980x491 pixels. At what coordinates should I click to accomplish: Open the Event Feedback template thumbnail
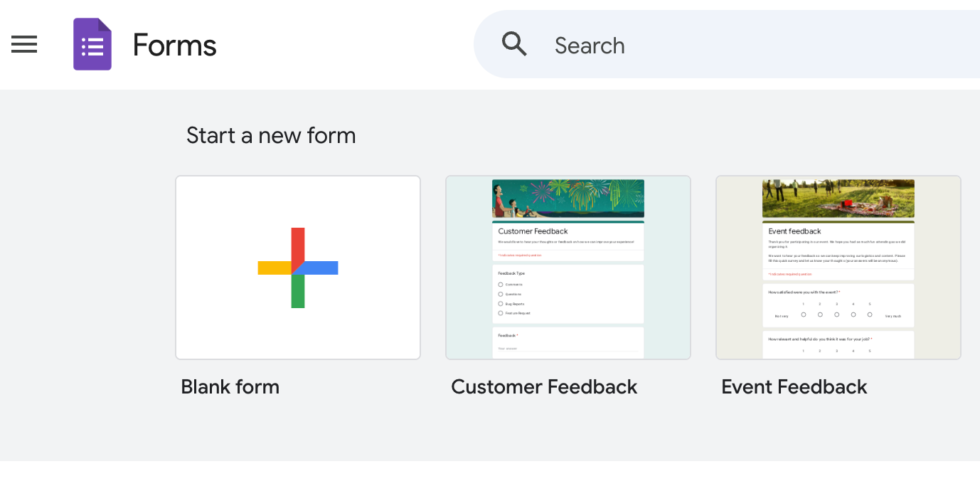(x=838, y=267)
